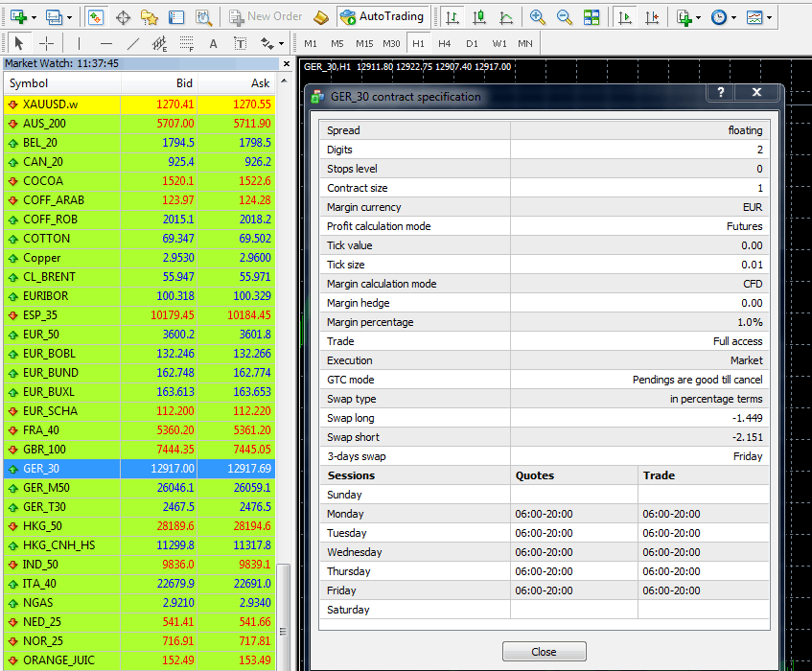Switch to the MN timeframe
The width and height of the screenshot is (812, 671).
(x=525, y=43)
